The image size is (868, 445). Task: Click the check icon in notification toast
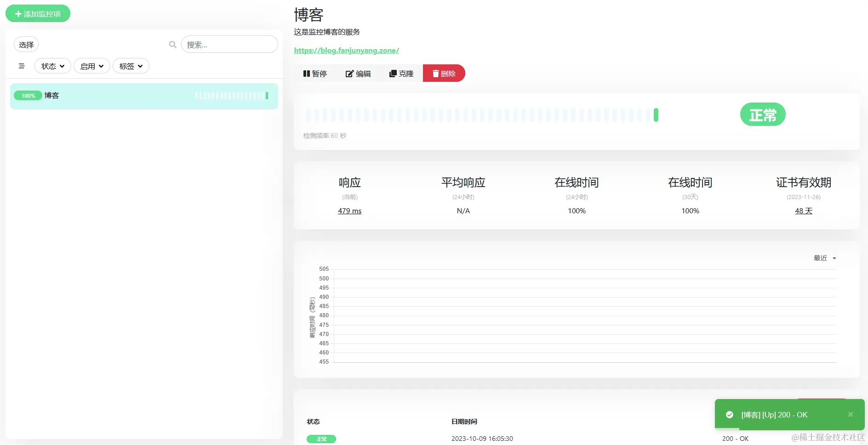coord(730,415)
